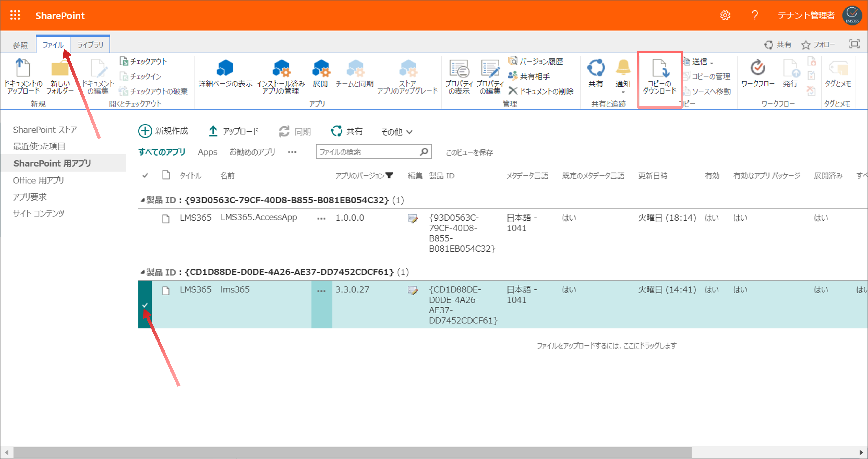Image resolution: width=868 pixels, height=459 pixels.
Task: Toggle focus on content icon at top right
Action: click(x=854, y=44)
